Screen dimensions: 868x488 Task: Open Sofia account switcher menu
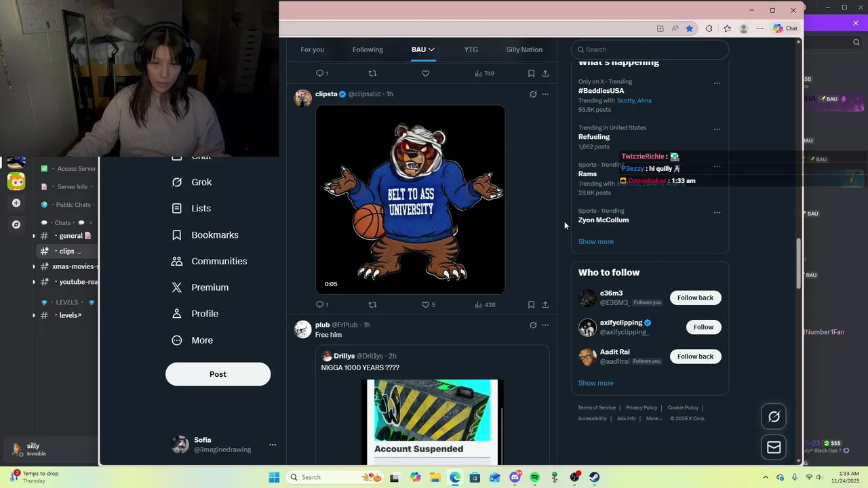pos(273,445)
